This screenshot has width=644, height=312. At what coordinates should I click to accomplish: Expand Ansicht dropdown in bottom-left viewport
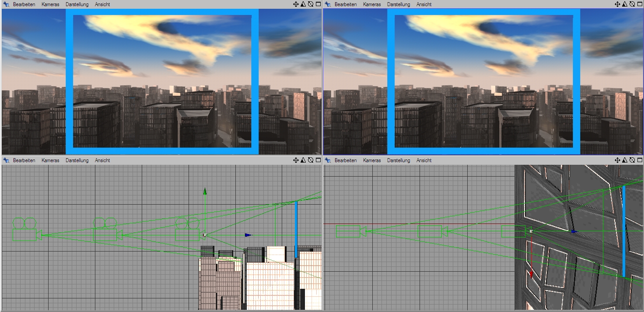point(102,160)
